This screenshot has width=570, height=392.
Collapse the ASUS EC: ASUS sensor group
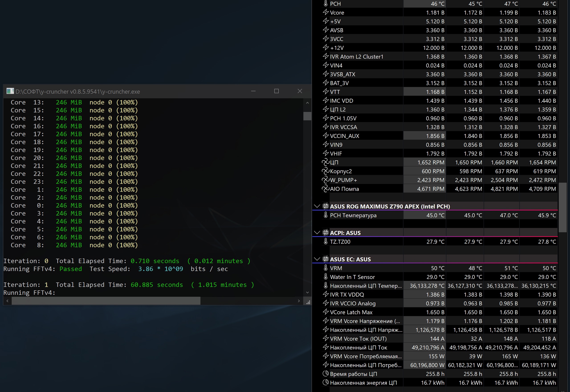[317, 259]
